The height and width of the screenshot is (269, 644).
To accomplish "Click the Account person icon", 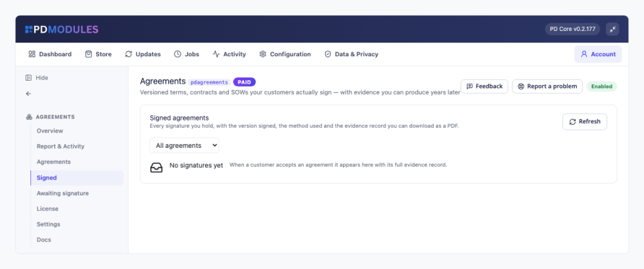I will pyautogui.click(x=584, y=54).
